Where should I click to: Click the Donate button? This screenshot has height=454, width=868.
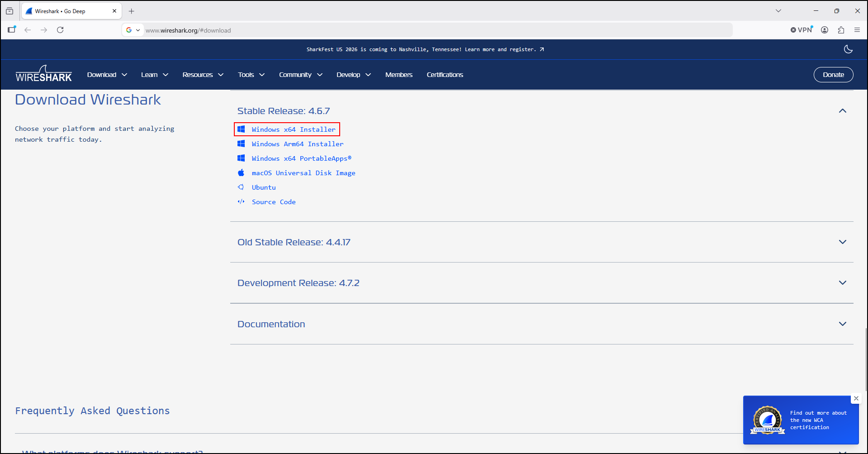click(833, 75)
